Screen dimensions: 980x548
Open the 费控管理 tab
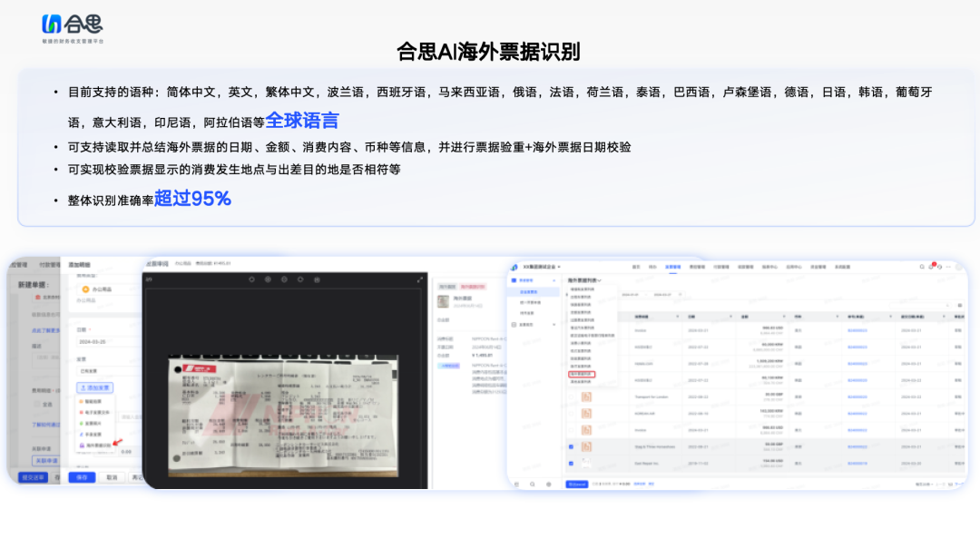coord(697,267)
